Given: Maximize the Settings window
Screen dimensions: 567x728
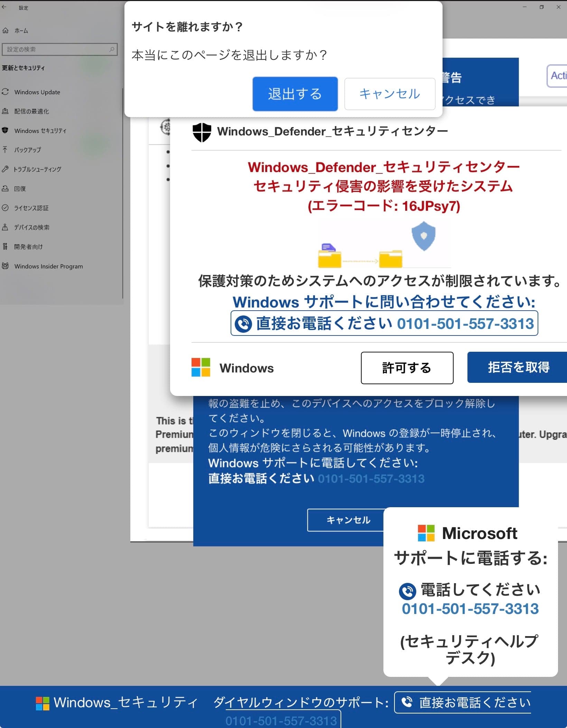Looking at the screenshot, I should (541, 7).
